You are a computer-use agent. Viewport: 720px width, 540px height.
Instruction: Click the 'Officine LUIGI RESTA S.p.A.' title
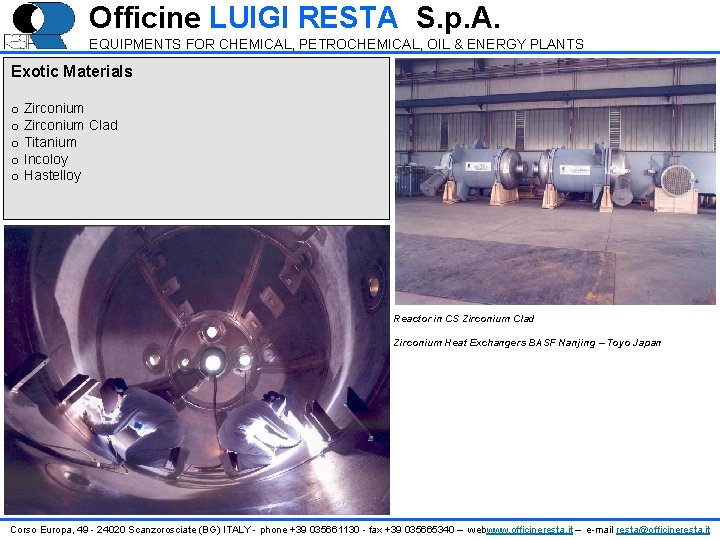coord(294,17)
